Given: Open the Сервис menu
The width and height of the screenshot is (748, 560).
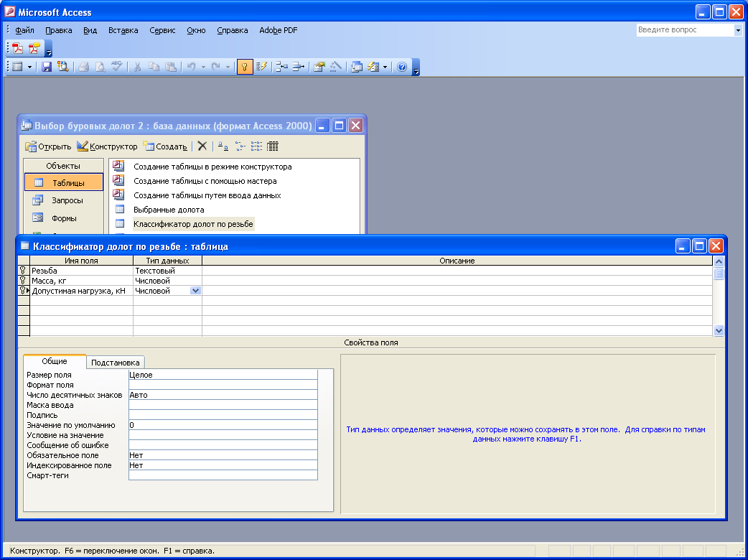Looking at the screenshot, I should click(163, 30).
